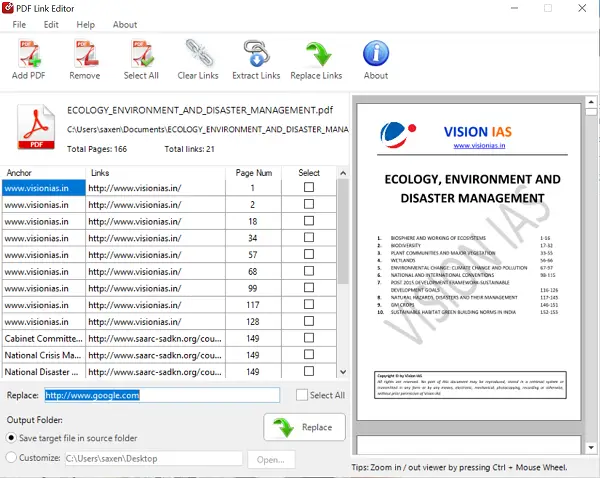Click the Add PDF toolbar icon
Image resolution: width=600 pixels, height=478 pixels.
coord(29,54)
